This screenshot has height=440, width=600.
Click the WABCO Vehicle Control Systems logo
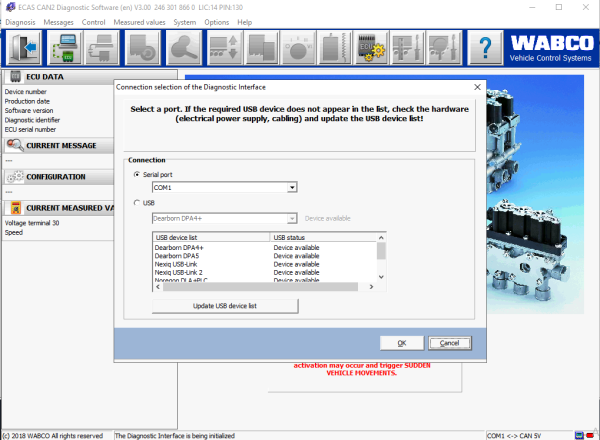(551, 48)
